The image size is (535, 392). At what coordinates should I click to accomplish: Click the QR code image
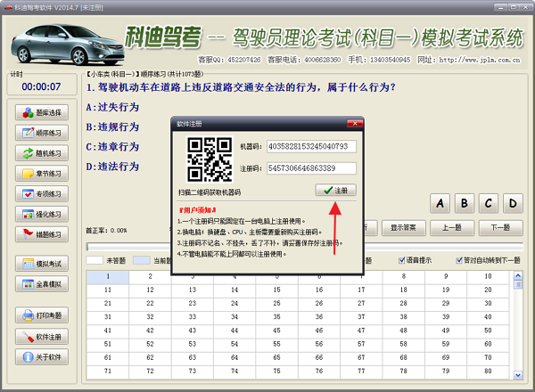[210, 159]
